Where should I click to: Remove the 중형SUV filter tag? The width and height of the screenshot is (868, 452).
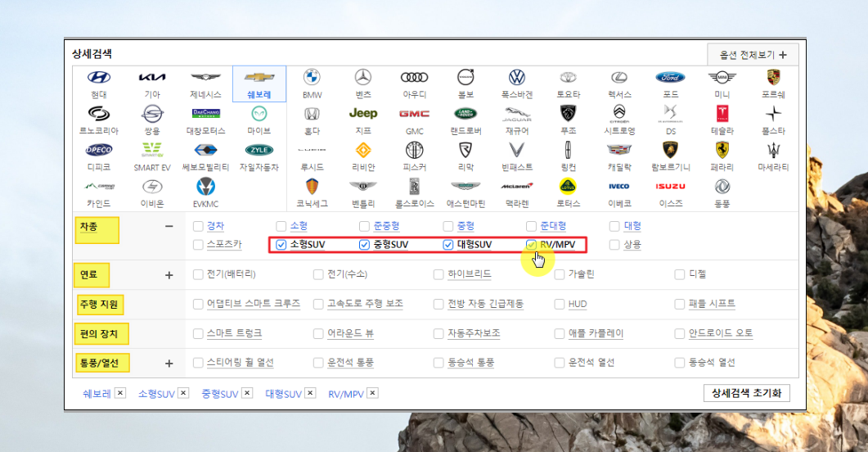tap(247, 393)
